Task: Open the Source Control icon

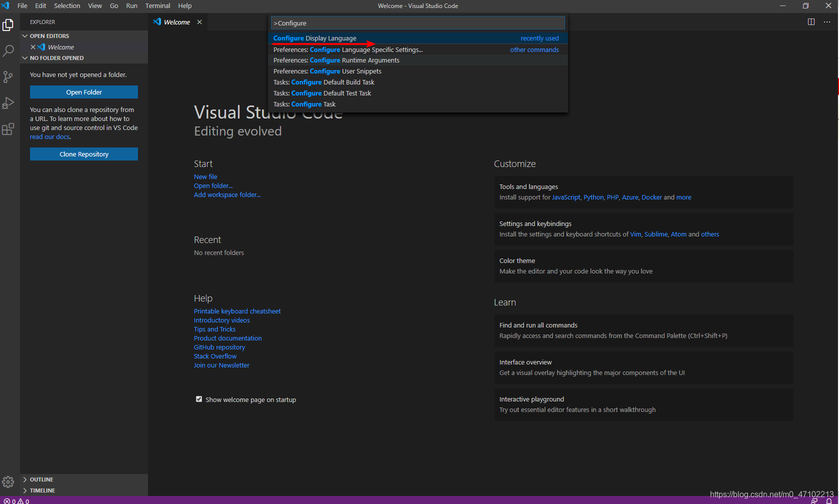Action: [8, 77]
